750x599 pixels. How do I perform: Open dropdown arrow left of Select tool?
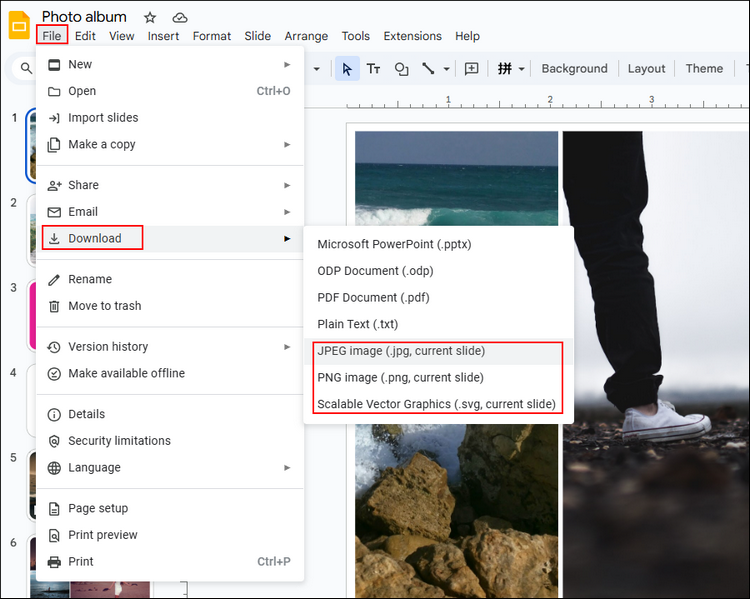(x=317, y=69)
